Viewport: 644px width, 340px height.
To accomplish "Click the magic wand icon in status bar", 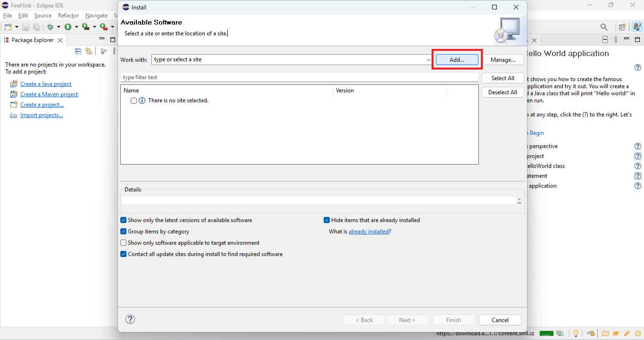I will tap(627, 333).
